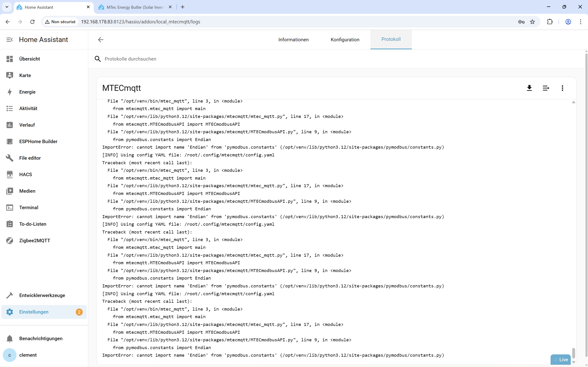Switch to the Konfiguration tab
Image resolution: width=588 pixels, height=367 pixels.
(345, 39)
